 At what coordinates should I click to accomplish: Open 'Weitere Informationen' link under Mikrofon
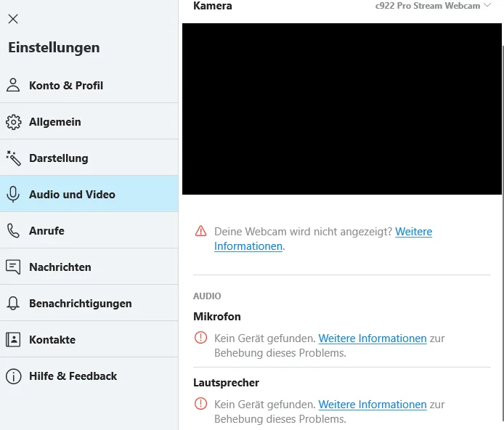373,338
